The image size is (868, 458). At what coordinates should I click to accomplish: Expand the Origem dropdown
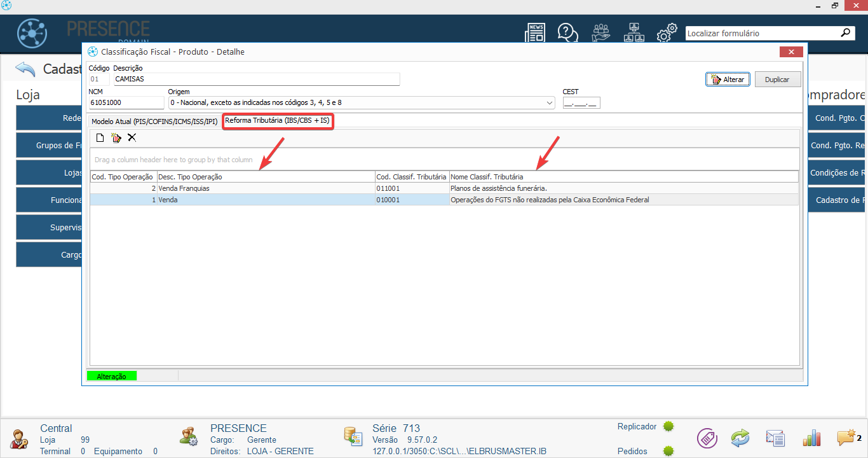549,102
